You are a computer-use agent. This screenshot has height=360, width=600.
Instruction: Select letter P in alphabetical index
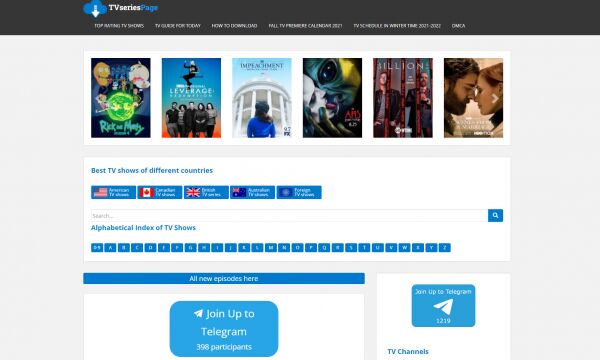pyautogui.click(x=311, y=248)
